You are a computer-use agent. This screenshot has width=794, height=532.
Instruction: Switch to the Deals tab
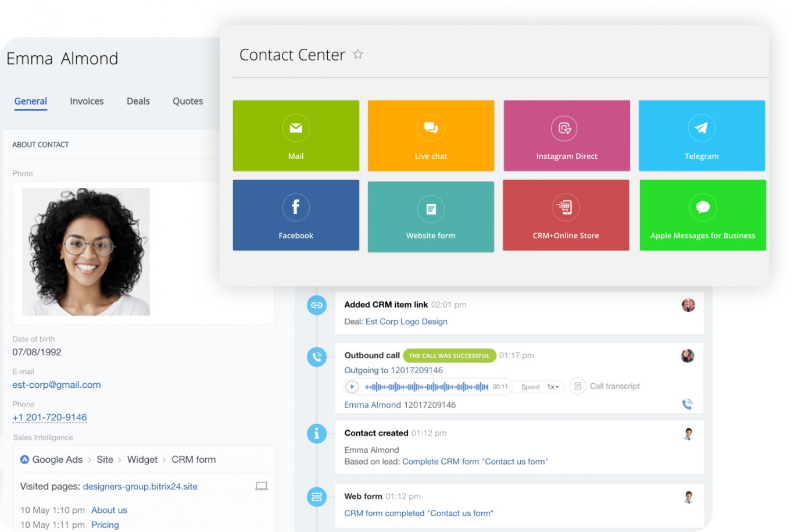click(x=138, y=101)
